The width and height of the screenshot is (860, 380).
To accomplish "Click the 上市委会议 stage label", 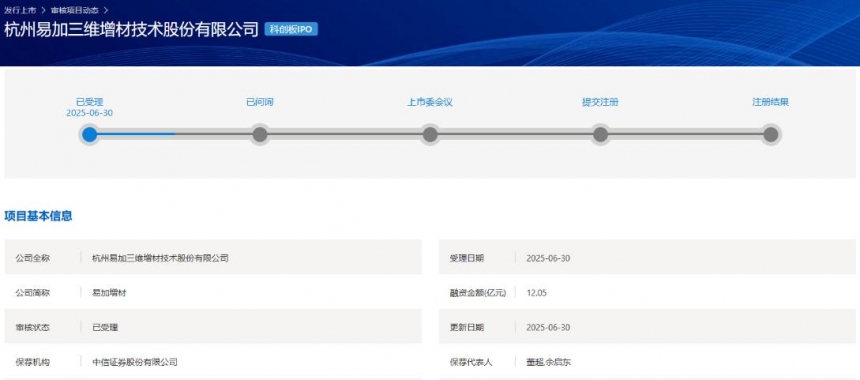I will tap(430, 102).
